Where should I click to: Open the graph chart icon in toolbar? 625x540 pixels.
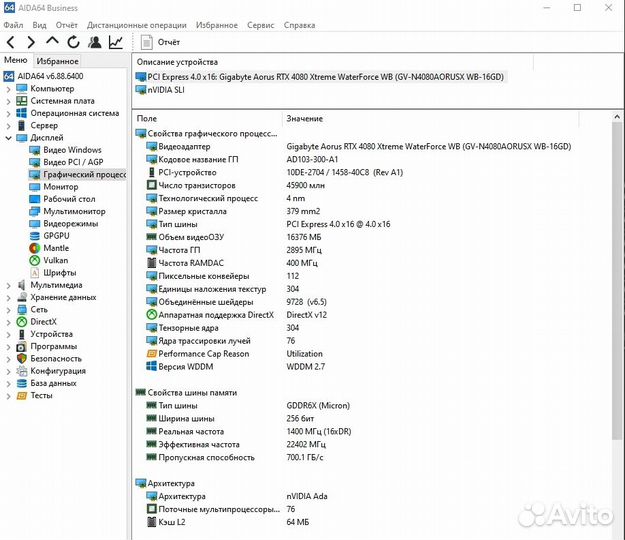(x=116, y=42)
